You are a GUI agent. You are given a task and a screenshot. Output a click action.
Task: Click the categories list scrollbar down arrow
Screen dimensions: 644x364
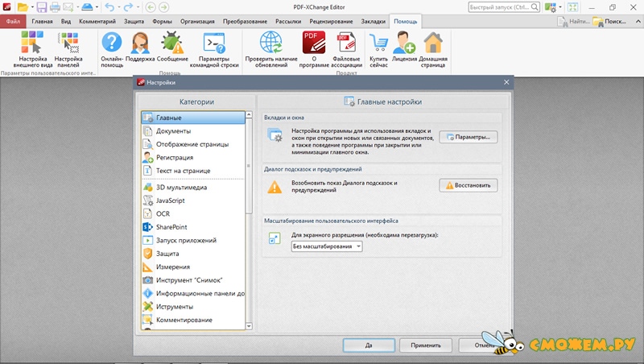pos(249,326)
